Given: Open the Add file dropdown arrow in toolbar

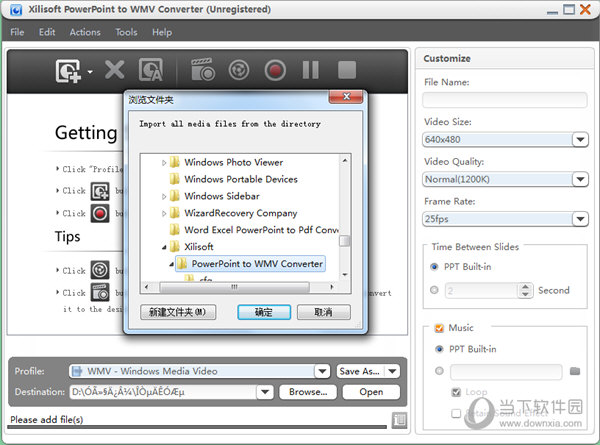Looking at the screenshot, I should [90, 72].
